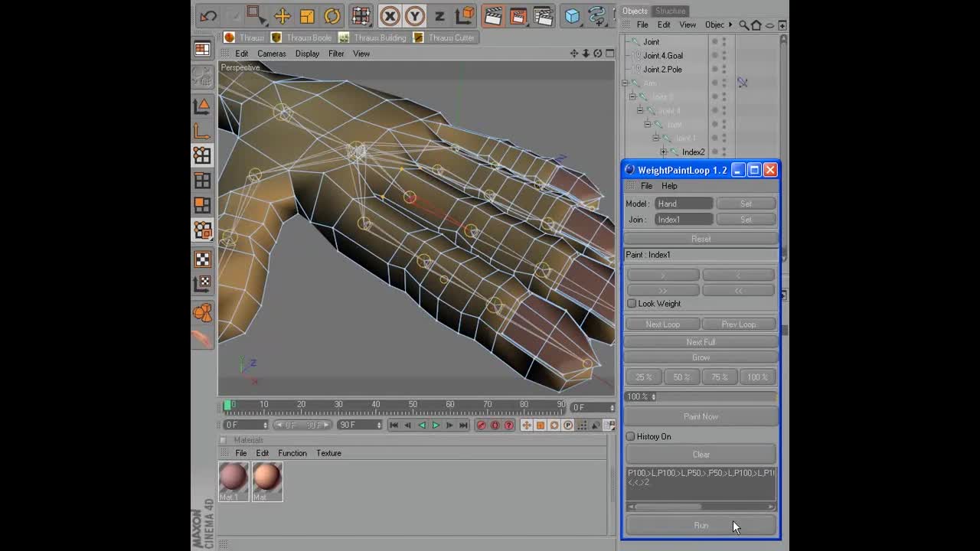Click the record keyframe red button
Screen dimensions: 980x551
pos(481,425)
